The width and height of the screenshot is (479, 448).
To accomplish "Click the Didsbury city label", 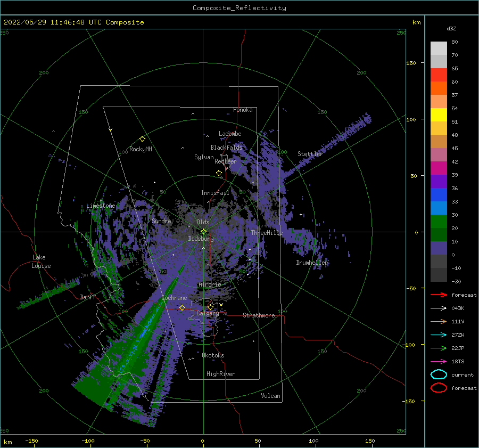I will point(201,239).
